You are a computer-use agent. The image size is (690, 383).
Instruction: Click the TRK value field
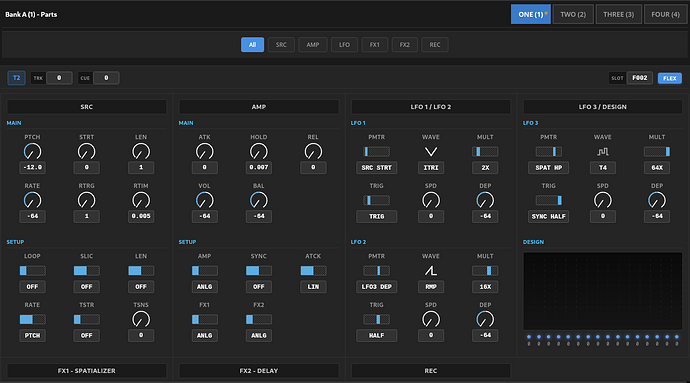tap(59, 78)
